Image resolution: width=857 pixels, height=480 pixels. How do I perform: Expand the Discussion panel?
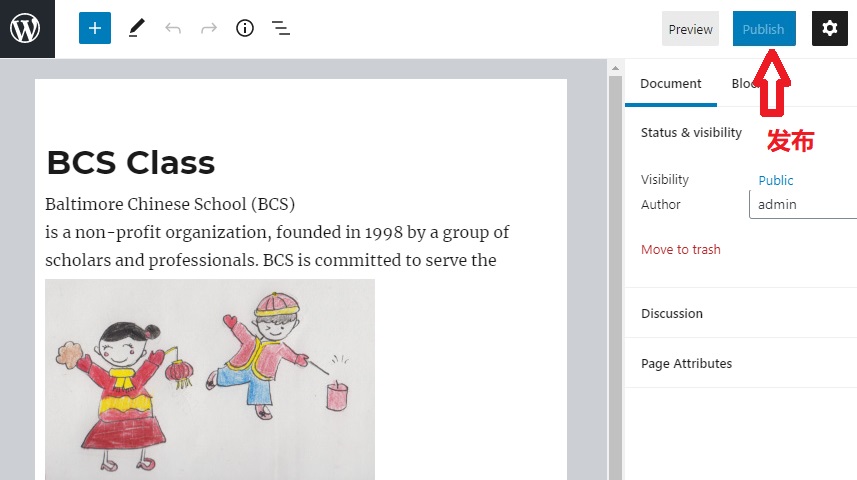pyautogui.click(x=672, y=313)
